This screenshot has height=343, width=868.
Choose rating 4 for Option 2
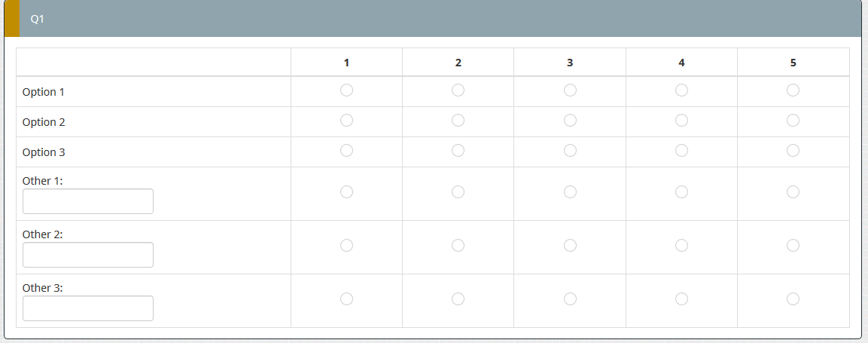point(681,121)
